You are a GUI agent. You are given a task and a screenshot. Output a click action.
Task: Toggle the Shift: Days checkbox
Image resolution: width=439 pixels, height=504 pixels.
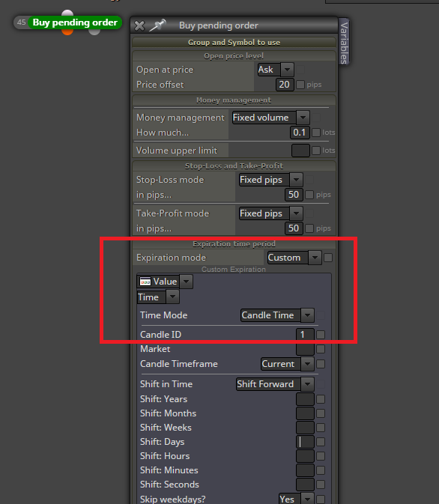321,442
